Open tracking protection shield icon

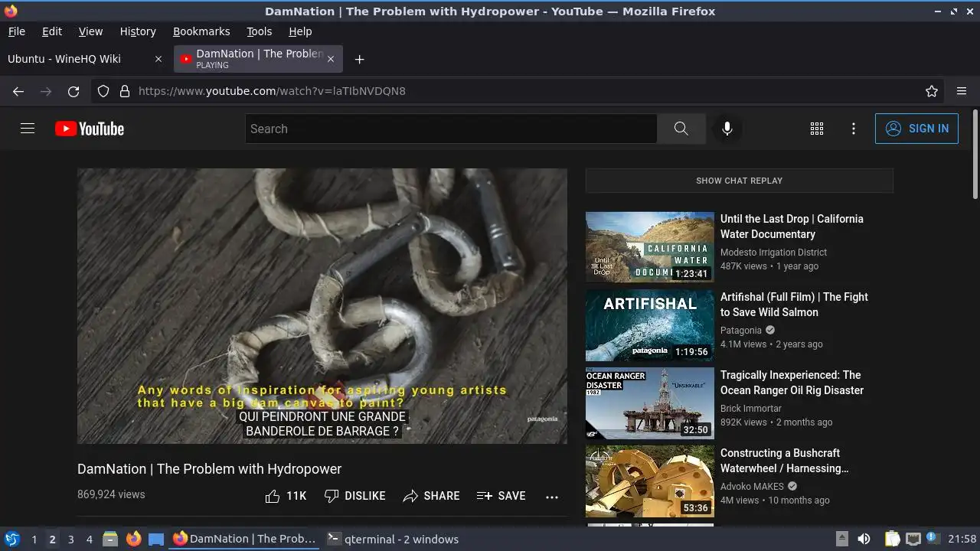pos(103,91)
